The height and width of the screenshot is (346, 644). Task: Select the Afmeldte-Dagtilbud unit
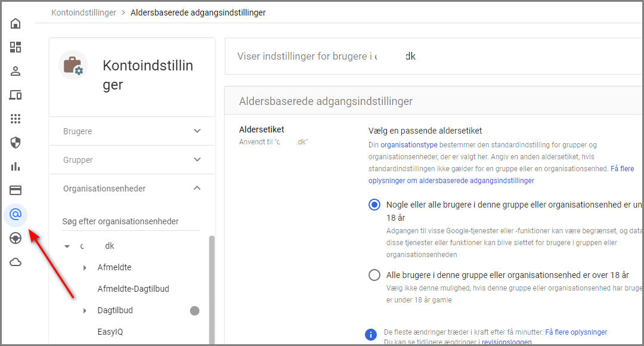[133, 289]
